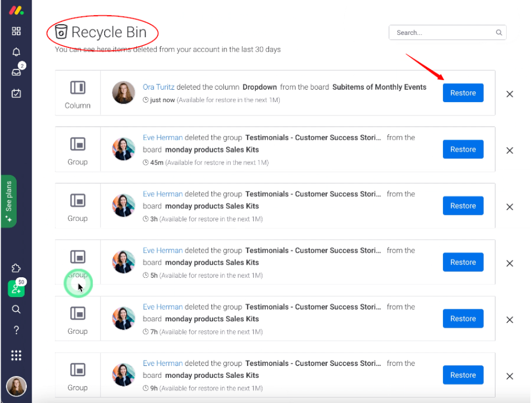Screen dimensions: 532x403
Task: Open the puzzle-piece apps marketplace icon
Action: (16, 268)
